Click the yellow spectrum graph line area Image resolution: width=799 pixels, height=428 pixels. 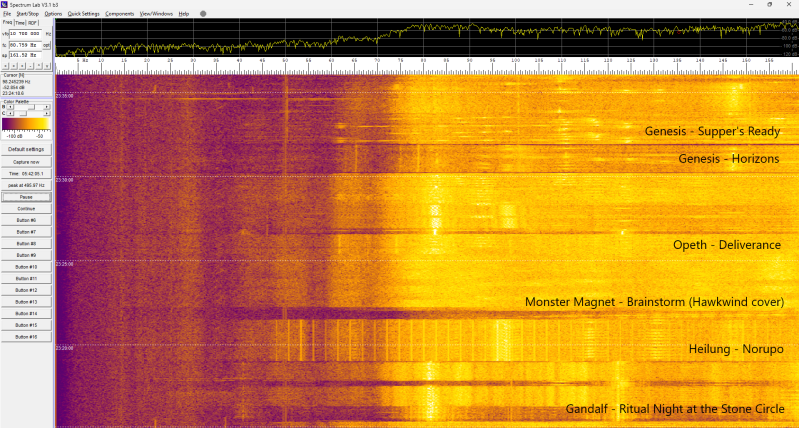(427, 38)
